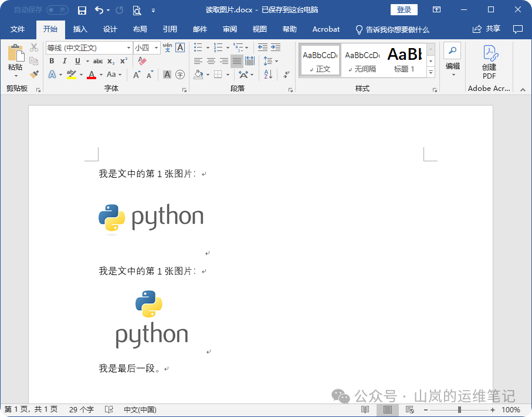Toggle character shading A button

point(167,74)
